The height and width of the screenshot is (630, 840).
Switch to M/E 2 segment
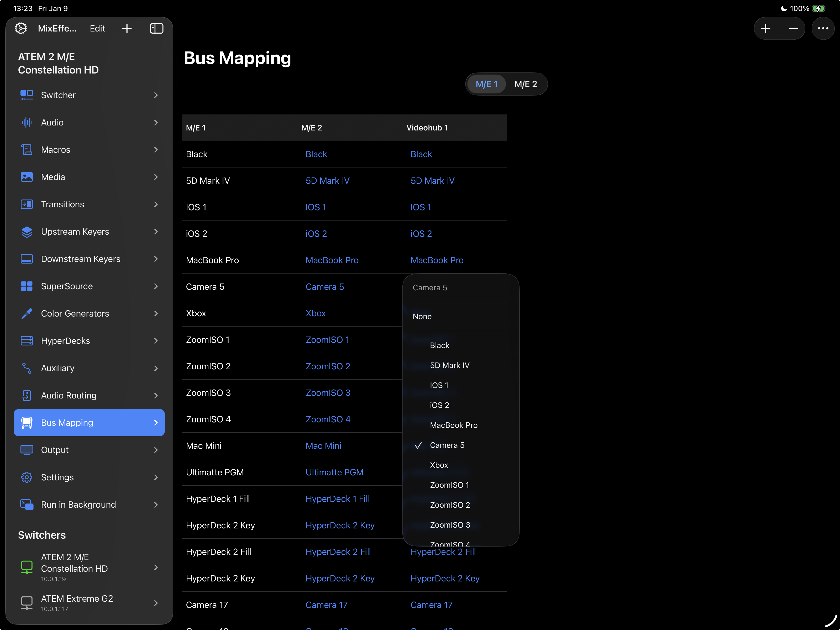[526, 84]
